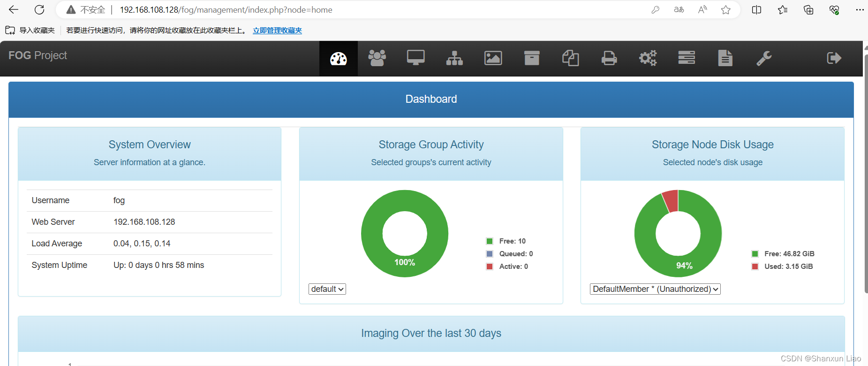Viewport: 868px width, 366px height.
Task: Open the Users management icon
Action: [377, 58]
